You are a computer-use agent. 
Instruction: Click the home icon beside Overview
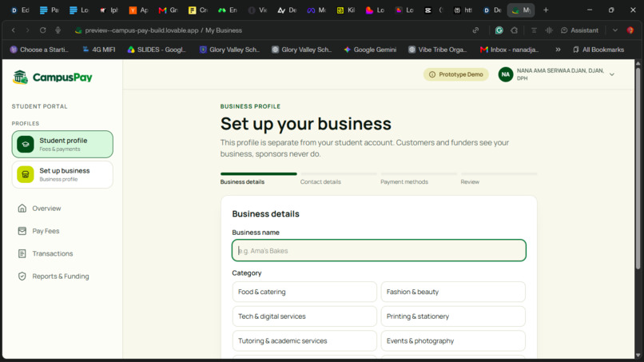point(22,209)
